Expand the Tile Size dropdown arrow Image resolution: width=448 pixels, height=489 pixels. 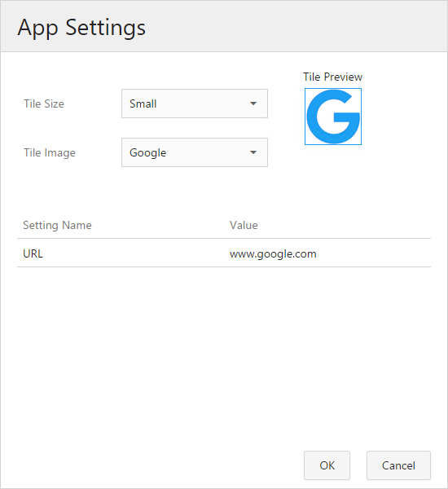coord(253,104)
